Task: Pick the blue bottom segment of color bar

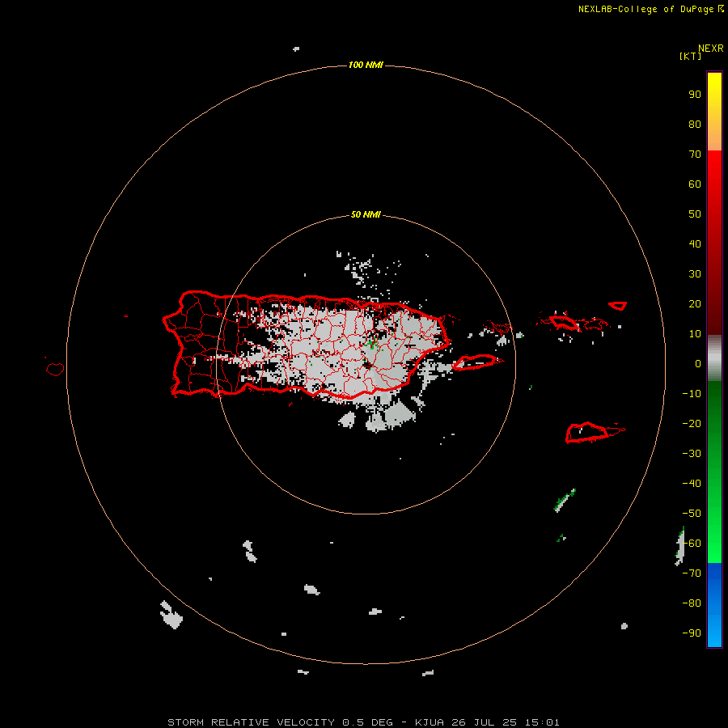Action: click(714, 605)
